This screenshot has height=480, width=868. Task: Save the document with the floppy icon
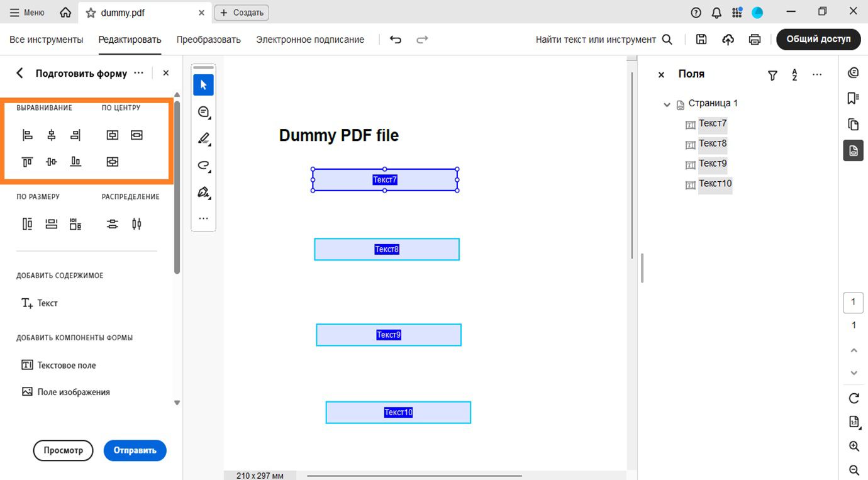pyautogui.click(x=701, y=40)
